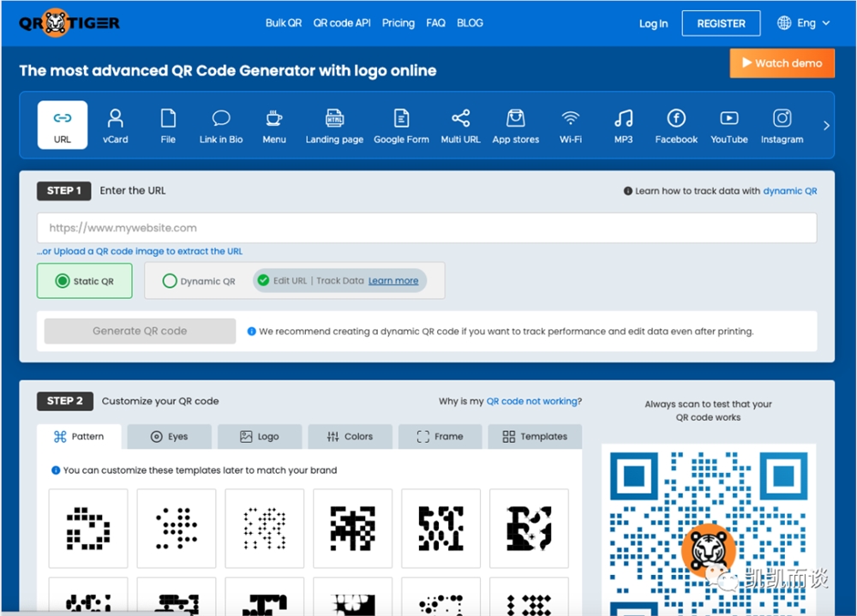
Task: Open Bulk QR in the navigation
Action: tap(284, 23)
